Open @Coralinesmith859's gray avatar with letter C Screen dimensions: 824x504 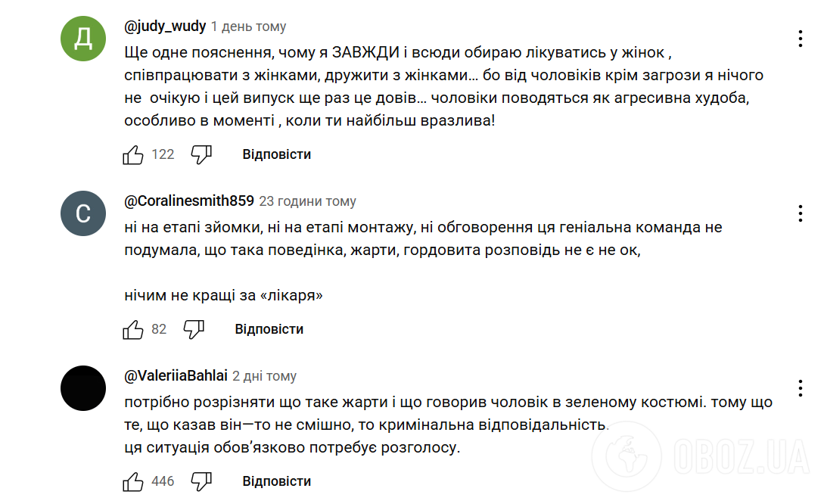point(82,213)
